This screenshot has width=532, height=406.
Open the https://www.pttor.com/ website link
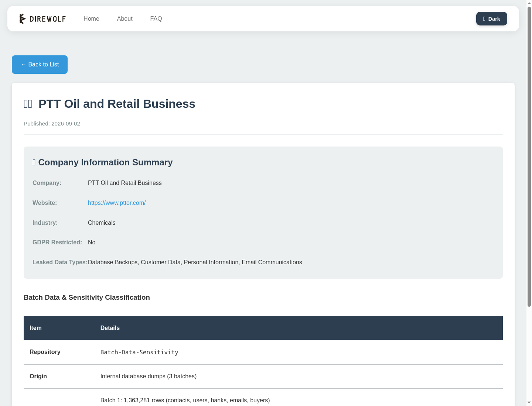tap(117, 203)
